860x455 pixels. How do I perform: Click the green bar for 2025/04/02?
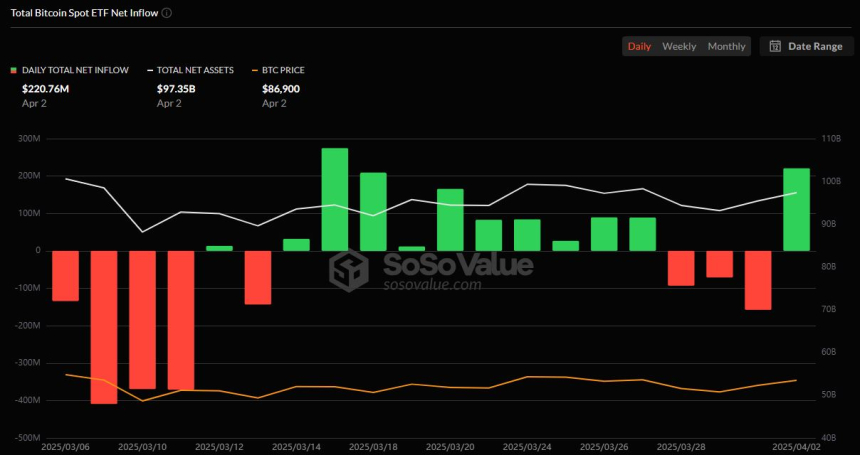pyautogui.click(x=796, y=209)
